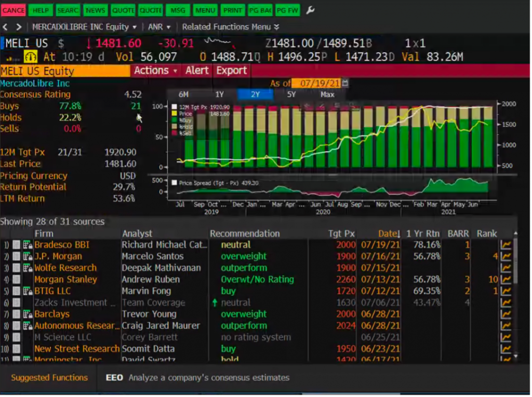Open locked report icon for Wolfe Research
The image size is (532, 397).
click(x=28, y=268)
